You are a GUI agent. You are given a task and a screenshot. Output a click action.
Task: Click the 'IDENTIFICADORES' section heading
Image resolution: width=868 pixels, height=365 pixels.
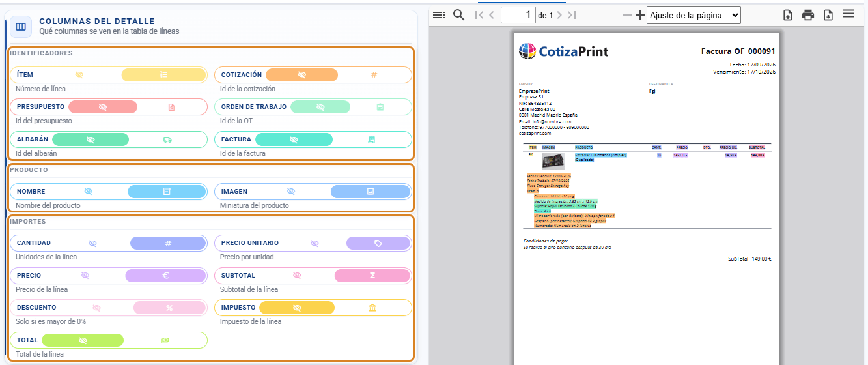(41, 53)
